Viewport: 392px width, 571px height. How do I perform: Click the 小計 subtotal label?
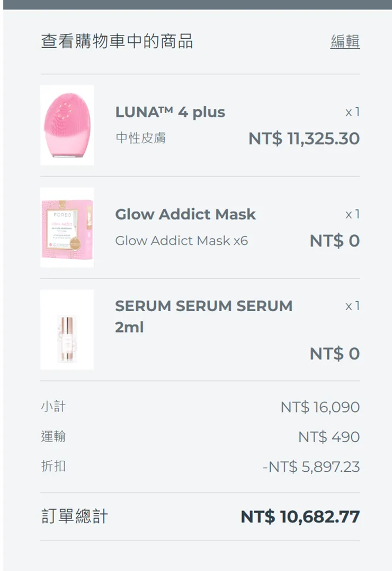click(x=53, y=407)
